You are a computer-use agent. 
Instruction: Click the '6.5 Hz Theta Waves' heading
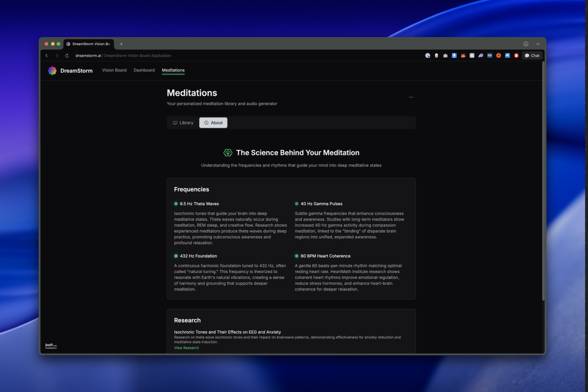(x=199, y=204)
